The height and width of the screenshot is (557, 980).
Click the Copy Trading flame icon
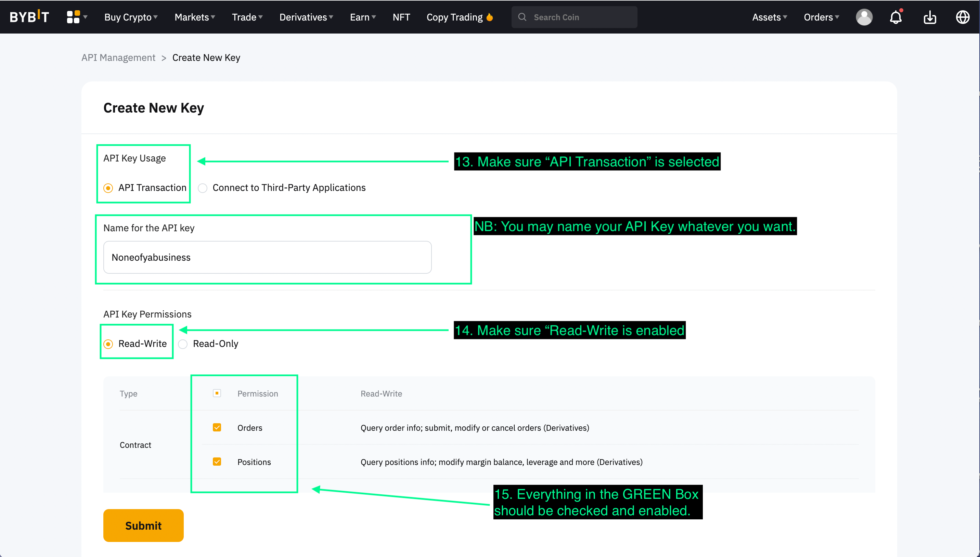(490, 17)
